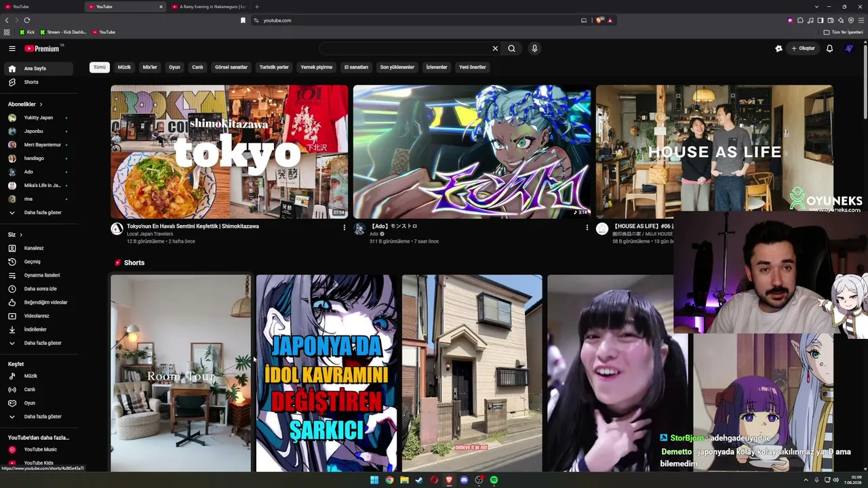Expand the Abonelikler section
The image size is (868, 488).
point(25,104)
